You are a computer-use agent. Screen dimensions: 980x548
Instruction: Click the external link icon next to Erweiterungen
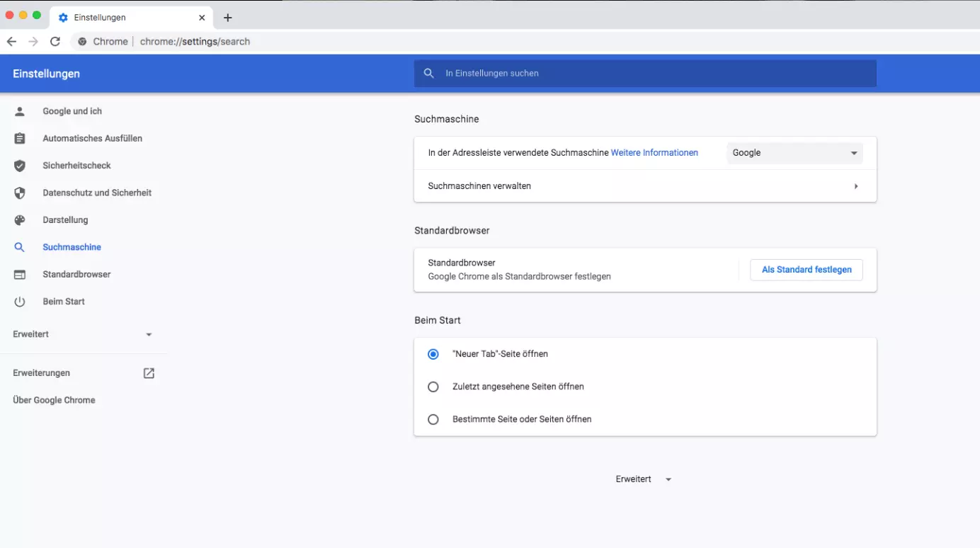click(149, 373)
